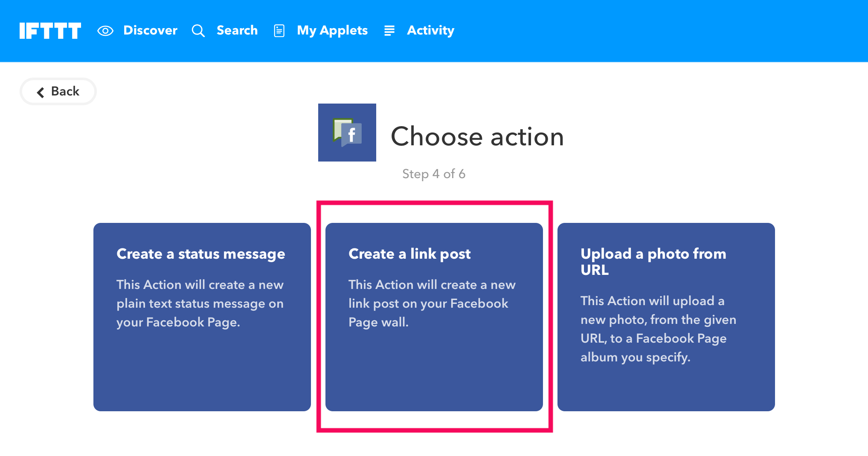Go back using the Back button
The width and height of the screenshot is (868, 456).
click(x=58, y=91)
